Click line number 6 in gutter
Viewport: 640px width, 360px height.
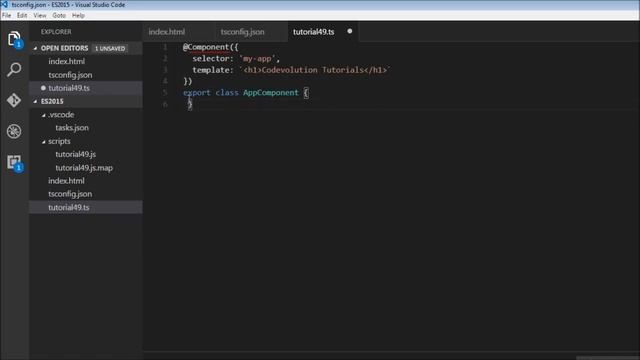click(165, 104)
